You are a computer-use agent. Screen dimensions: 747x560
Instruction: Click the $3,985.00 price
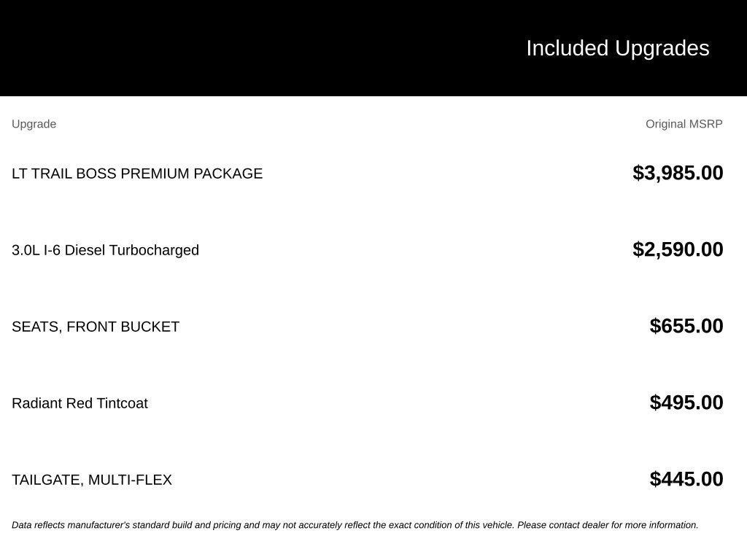pyautogui.click(x=678, y=173)
